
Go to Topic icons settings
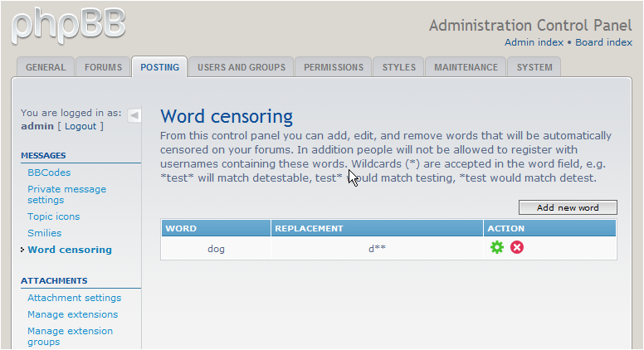53,216
